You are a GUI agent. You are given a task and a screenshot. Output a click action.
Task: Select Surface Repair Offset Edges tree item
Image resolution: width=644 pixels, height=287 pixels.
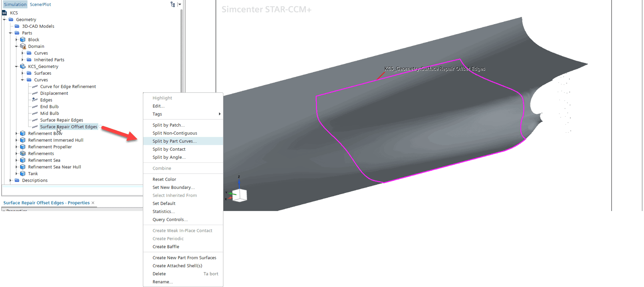(x=68, y=127)
